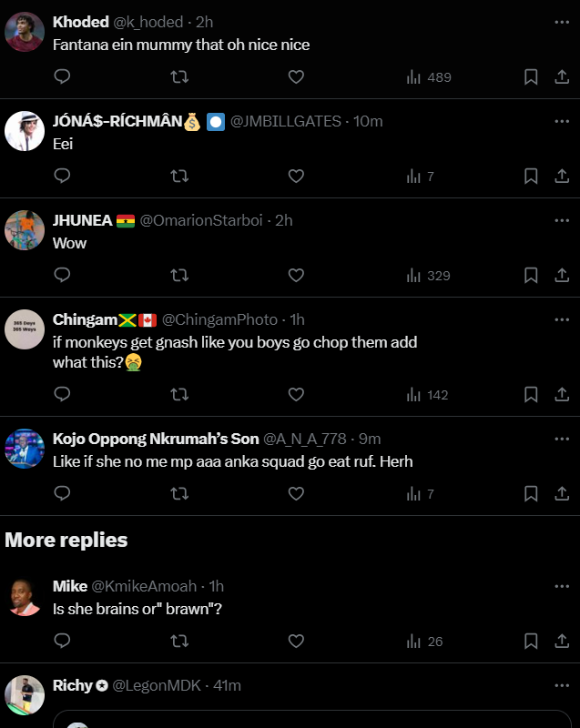Repost the JHUNEA 'Wow' tweet
Image resolution: width=580 pixels, height=728 pixels.
[179, 275]
